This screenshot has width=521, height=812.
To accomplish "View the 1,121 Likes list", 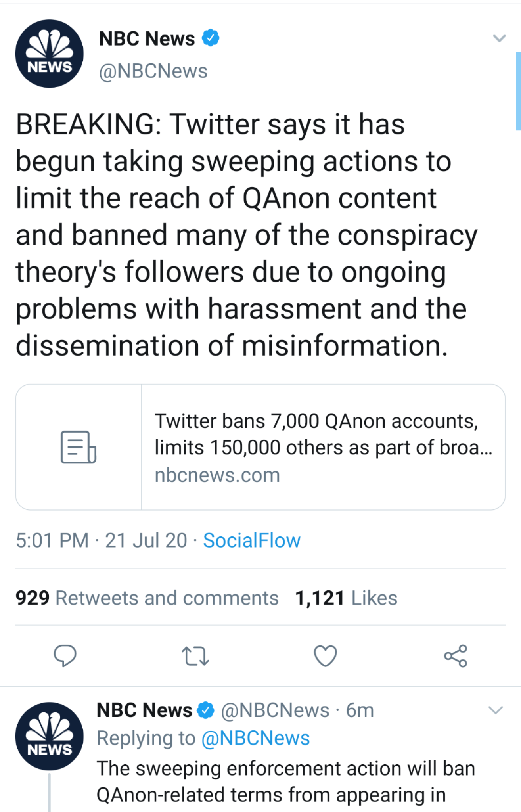I will tap(346, 598).
